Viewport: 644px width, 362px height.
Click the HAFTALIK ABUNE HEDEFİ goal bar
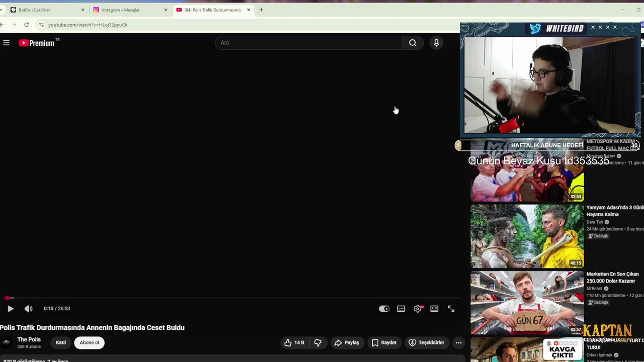(547, 145)
